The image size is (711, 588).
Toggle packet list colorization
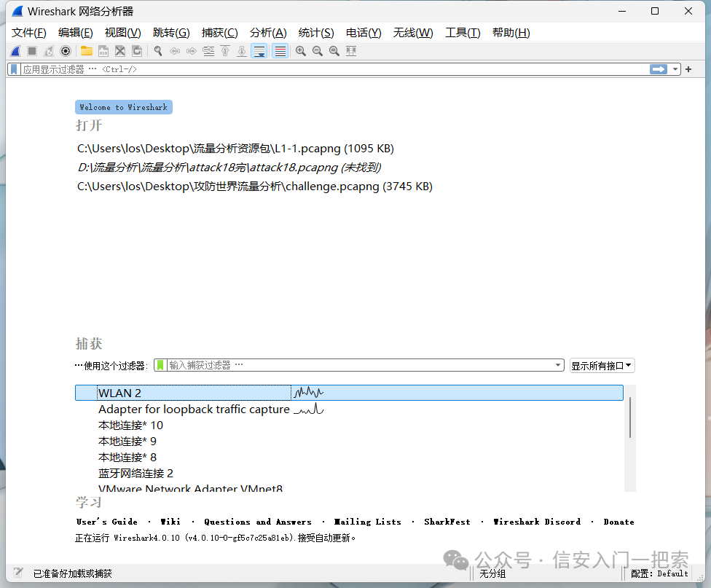pyautogui.click(x=280, y=51)
